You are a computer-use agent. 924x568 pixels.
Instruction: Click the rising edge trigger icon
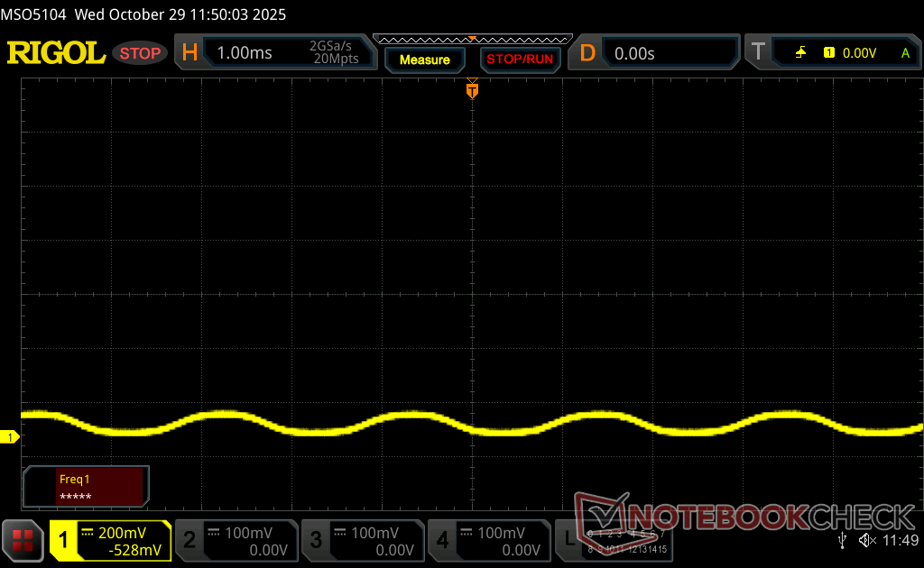point(800,53)
